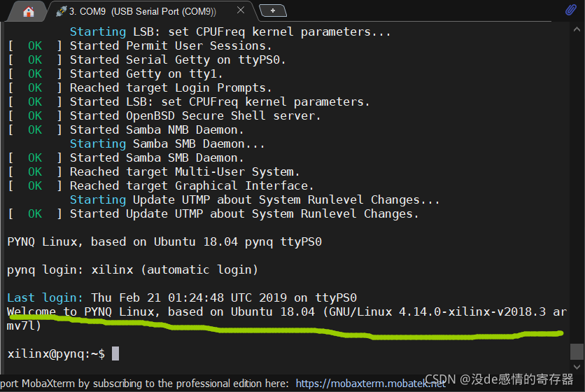Open the MobaXterm home tab
585x392 pixels.
pyautogui.click(x=29, y=12)
